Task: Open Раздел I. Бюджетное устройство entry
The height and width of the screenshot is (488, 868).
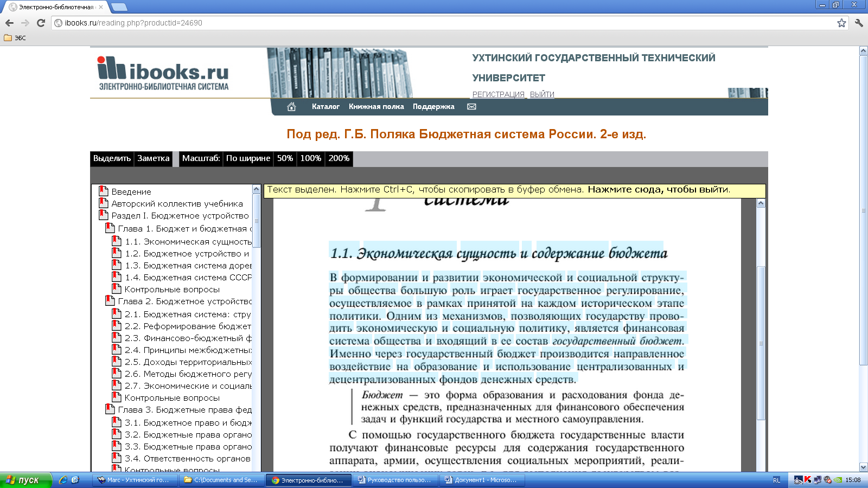Action: coord(180,216)
